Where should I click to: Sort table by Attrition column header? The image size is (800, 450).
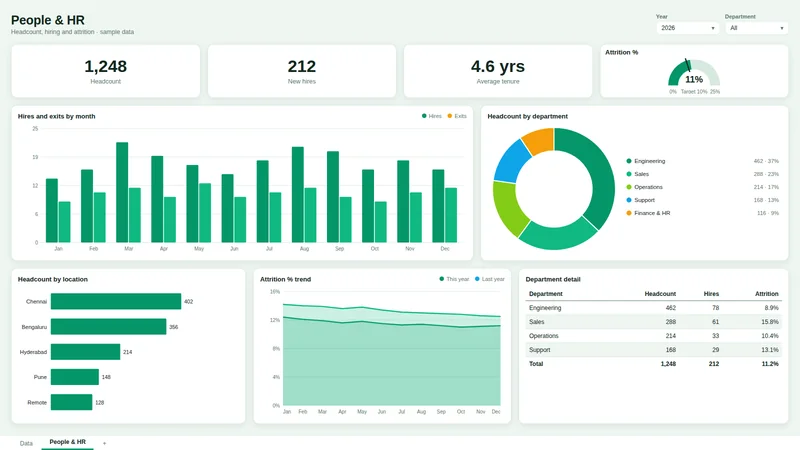tap(767, 294)
